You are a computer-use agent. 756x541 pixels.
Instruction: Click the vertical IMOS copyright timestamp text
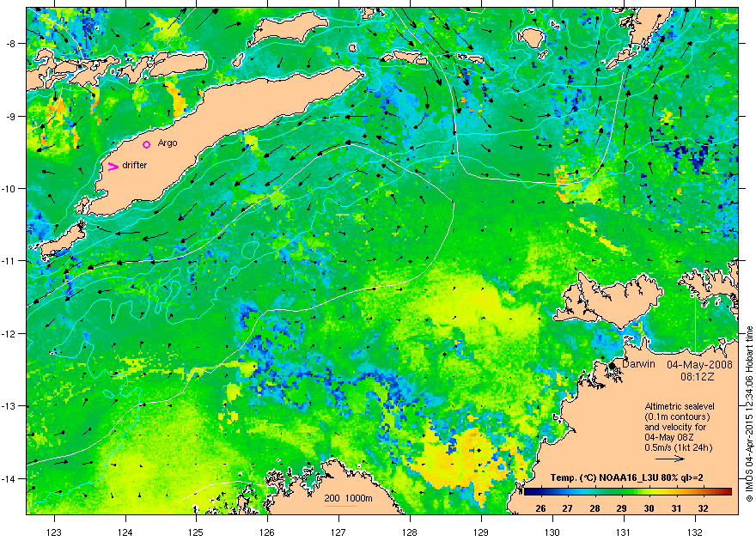[x=749, y=414]
